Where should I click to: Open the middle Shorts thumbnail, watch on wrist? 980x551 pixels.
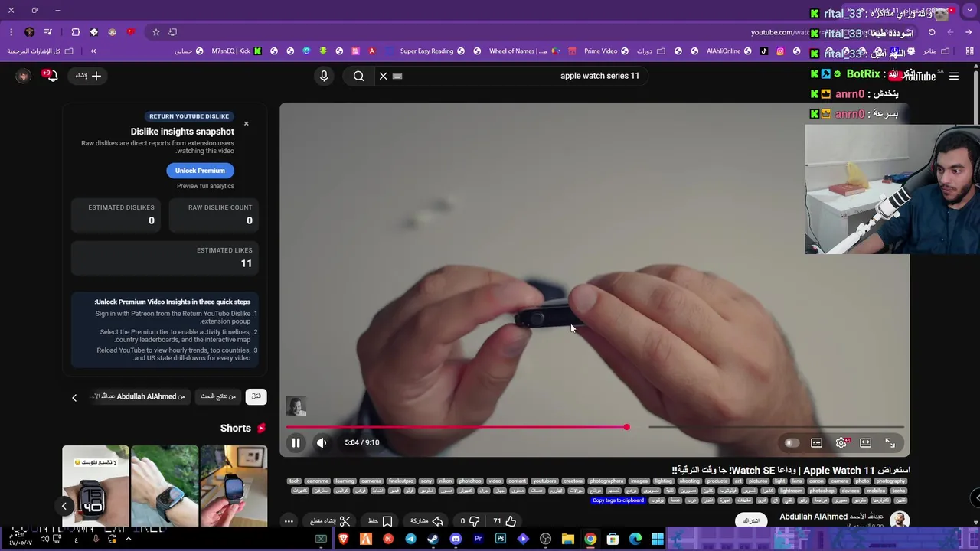[x=165, y=486]
